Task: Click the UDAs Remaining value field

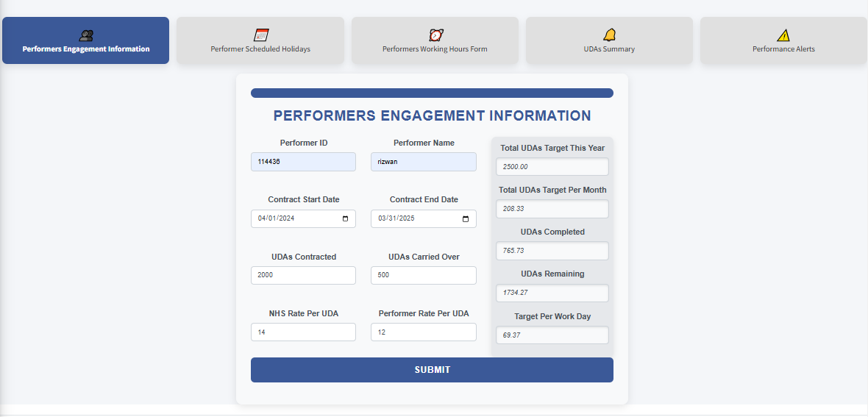Action: 552,293
